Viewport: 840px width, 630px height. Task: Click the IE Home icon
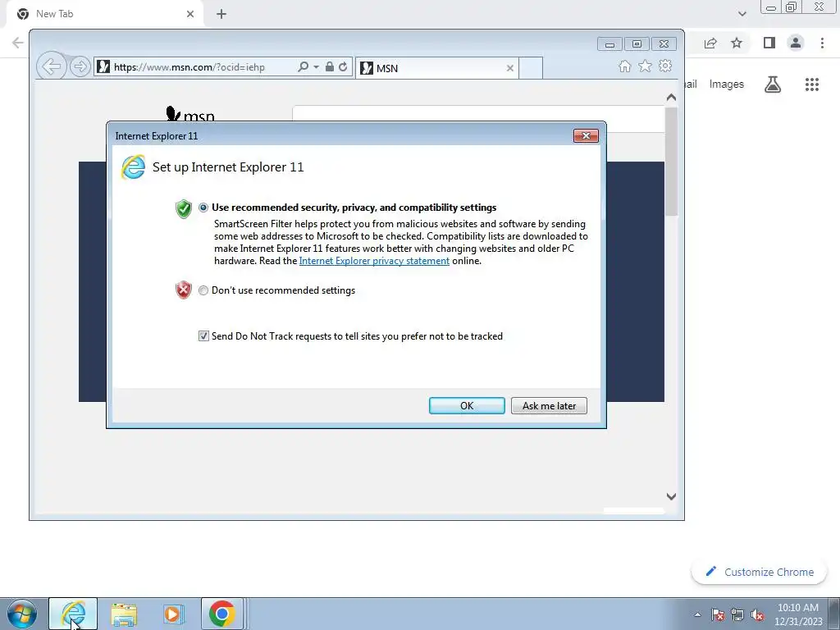624,66
